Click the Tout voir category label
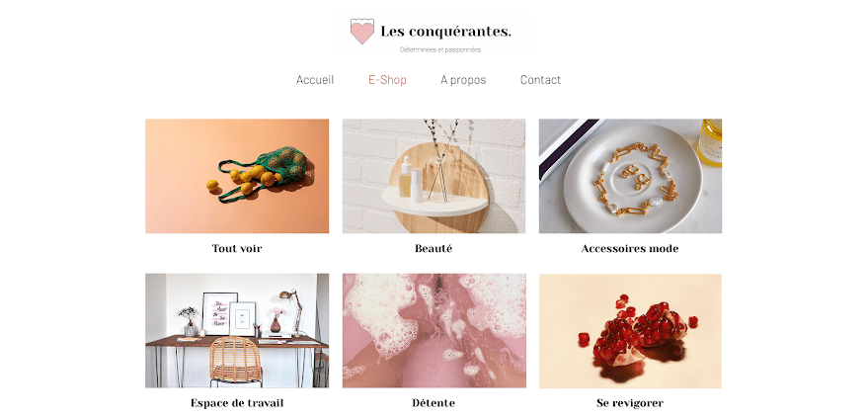Viewport: 868px width, 420px height. [x=237, y=248]
